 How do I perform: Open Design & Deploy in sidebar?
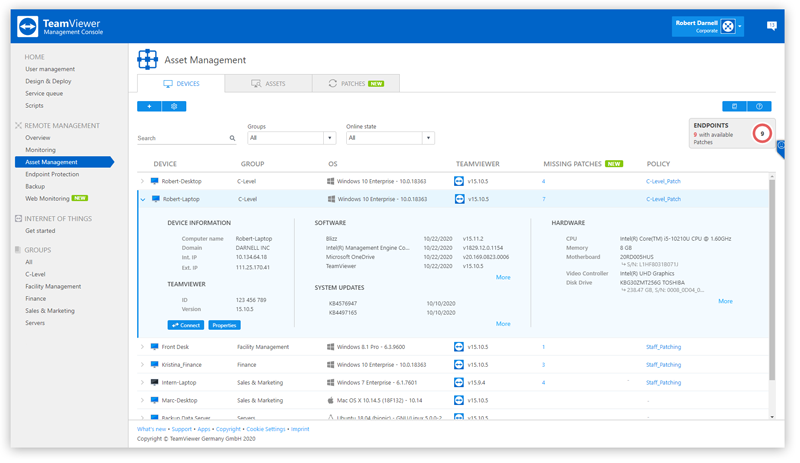tap(48, 81)
